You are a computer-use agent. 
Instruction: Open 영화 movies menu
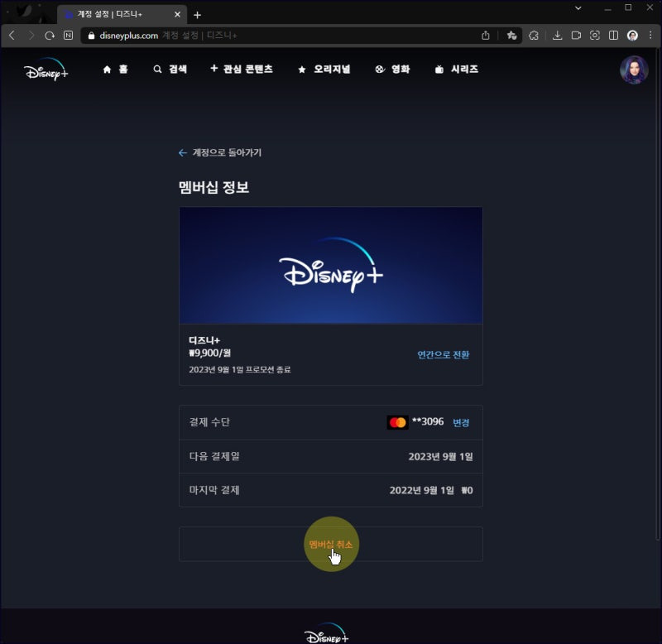tap(392, 70)
